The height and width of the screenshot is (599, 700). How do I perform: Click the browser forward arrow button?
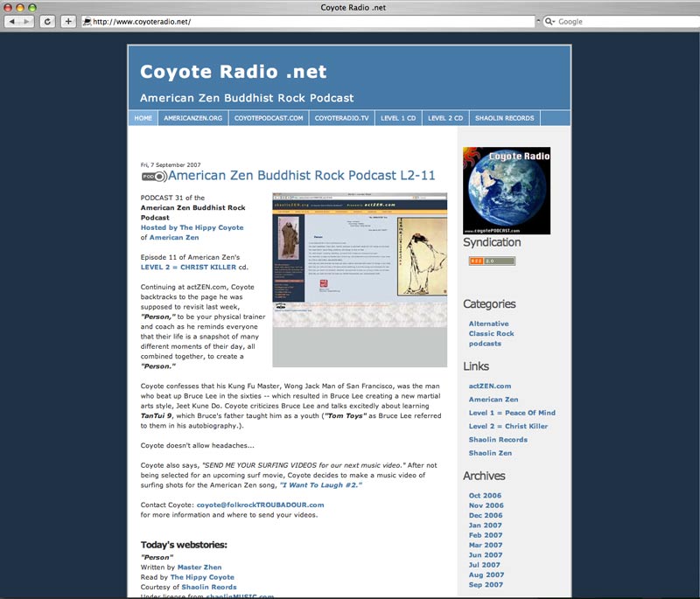28,21
